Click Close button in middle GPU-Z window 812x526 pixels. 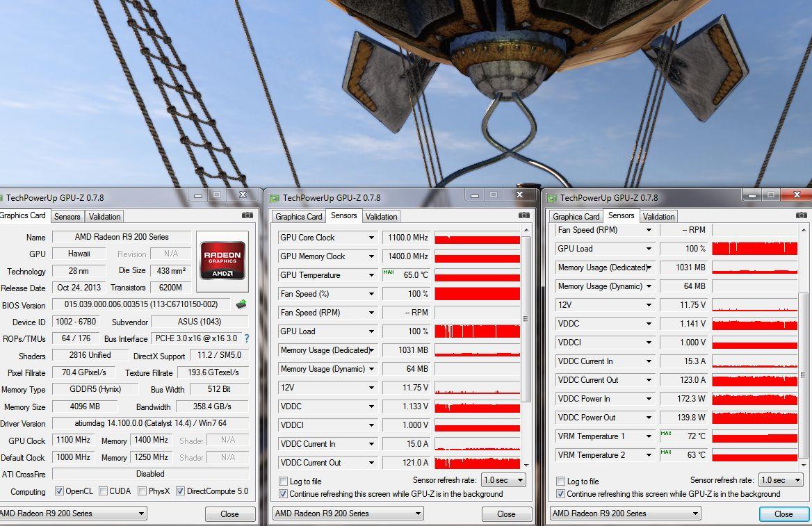[507, 513]
